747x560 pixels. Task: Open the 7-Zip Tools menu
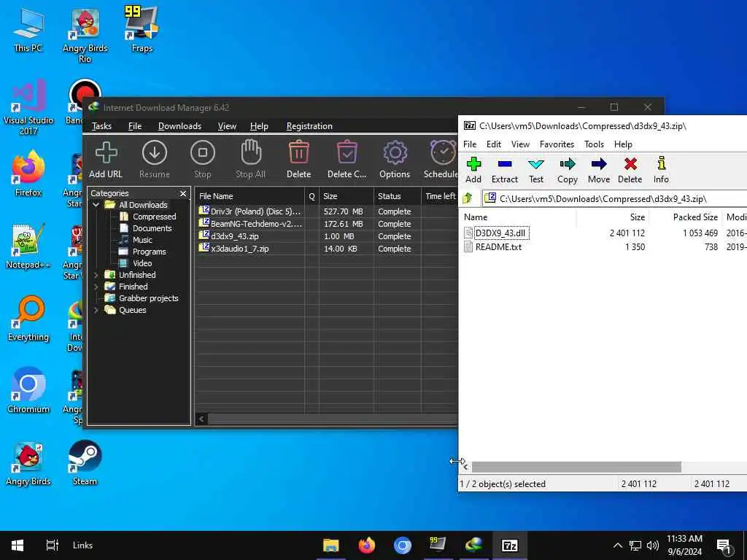(x=594, y=144)
